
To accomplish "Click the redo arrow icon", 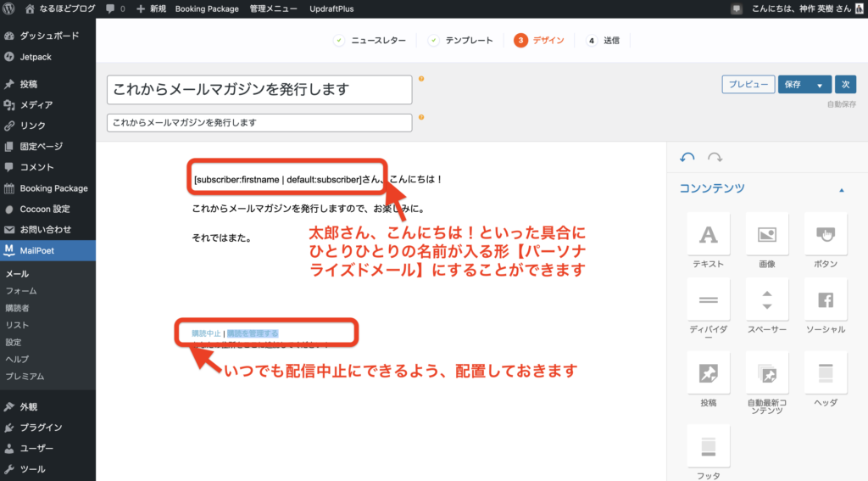I will [715, 158].
